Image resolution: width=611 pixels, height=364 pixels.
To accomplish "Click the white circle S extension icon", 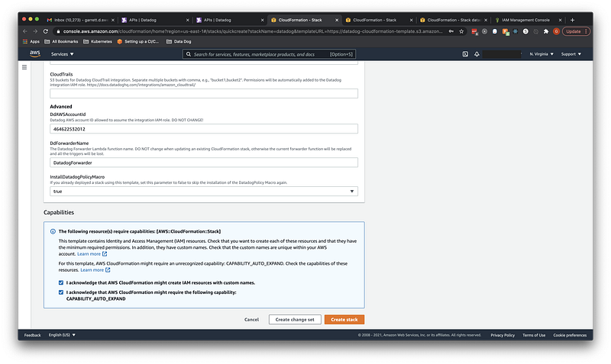I will [525, 31].
